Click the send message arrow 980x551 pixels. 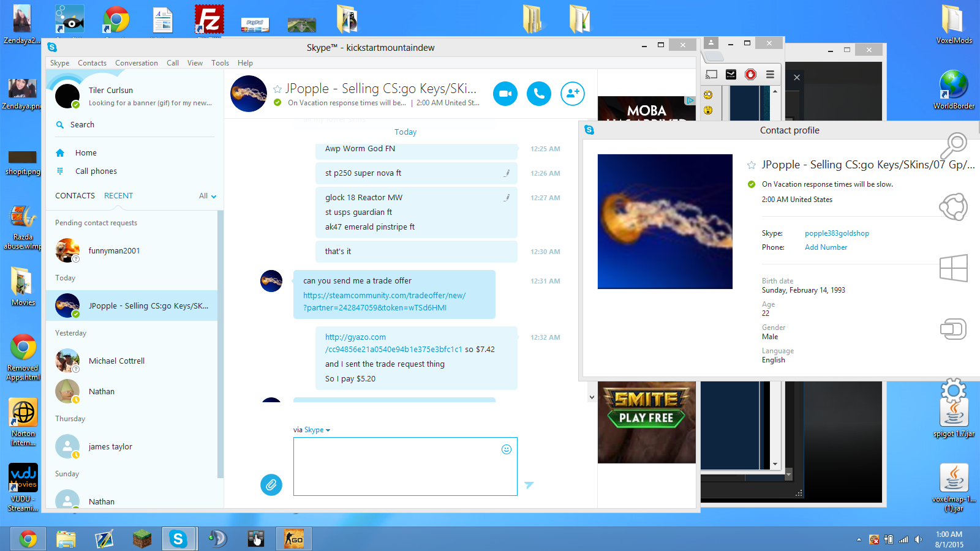pyautogui.click(x=529, y=485)
